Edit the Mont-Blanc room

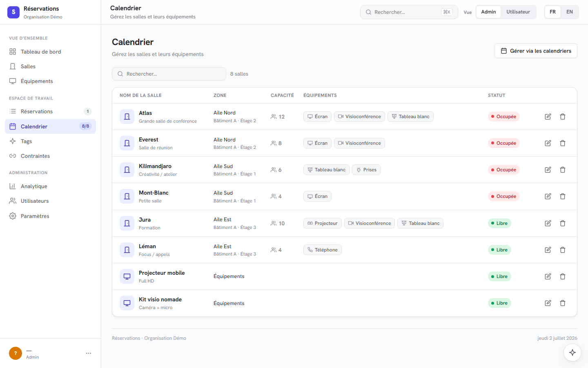pyautogui.click(x=548, y=196)
